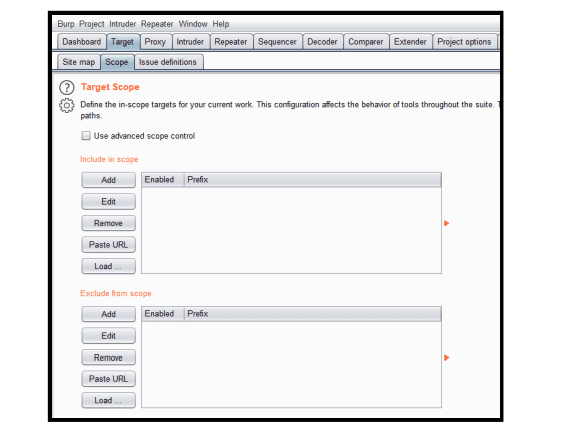Enable Use advanced scope control checkbox
Image resolution: width=580 pixels, height=440 pixels.
point(86,136)
